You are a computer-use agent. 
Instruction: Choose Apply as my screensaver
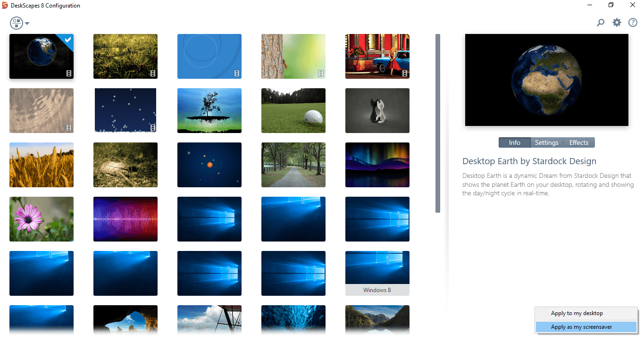pos(586,327)
